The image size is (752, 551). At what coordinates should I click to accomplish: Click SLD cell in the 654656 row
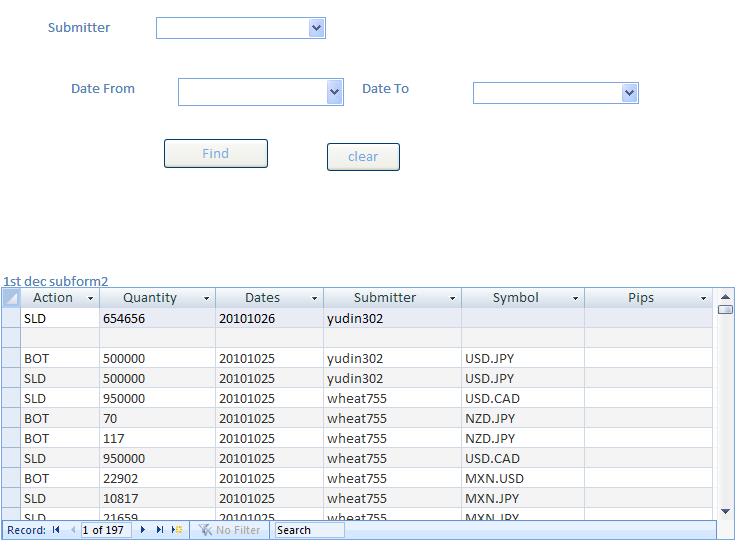pyautogui.click(x=60, y=318)
